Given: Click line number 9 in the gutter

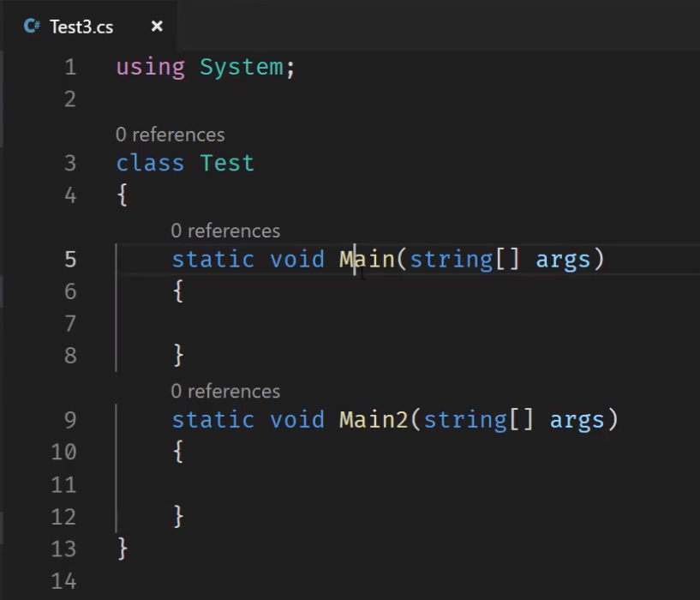Looking at the screenshot, I should pos(70,419).
